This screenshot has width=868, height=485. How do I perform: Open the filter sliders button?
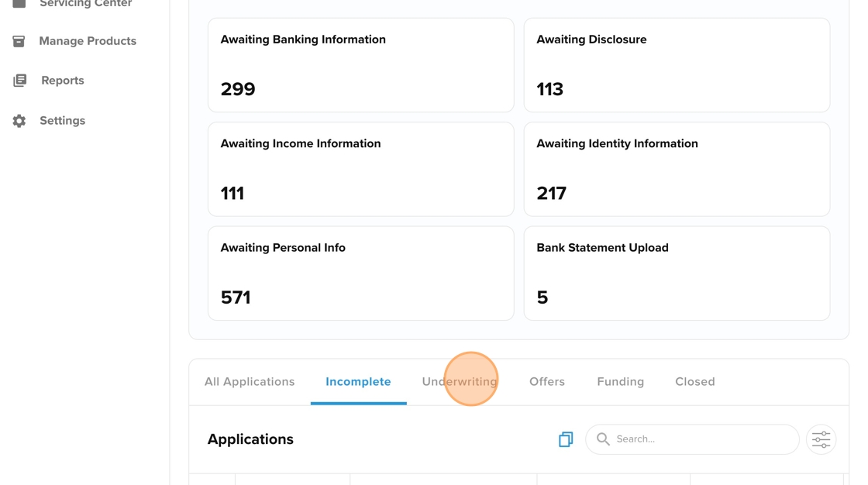point(821,439)
